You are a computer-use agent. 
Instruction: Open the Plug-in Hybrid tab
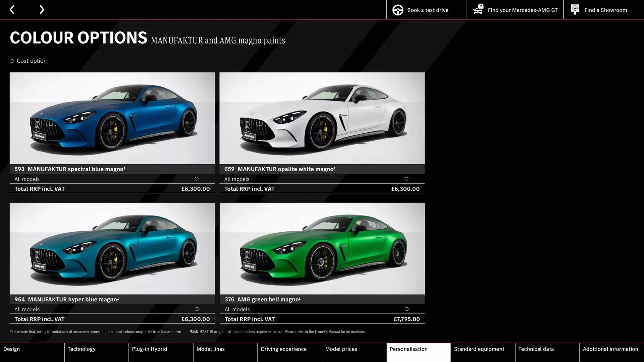point(161,352)
